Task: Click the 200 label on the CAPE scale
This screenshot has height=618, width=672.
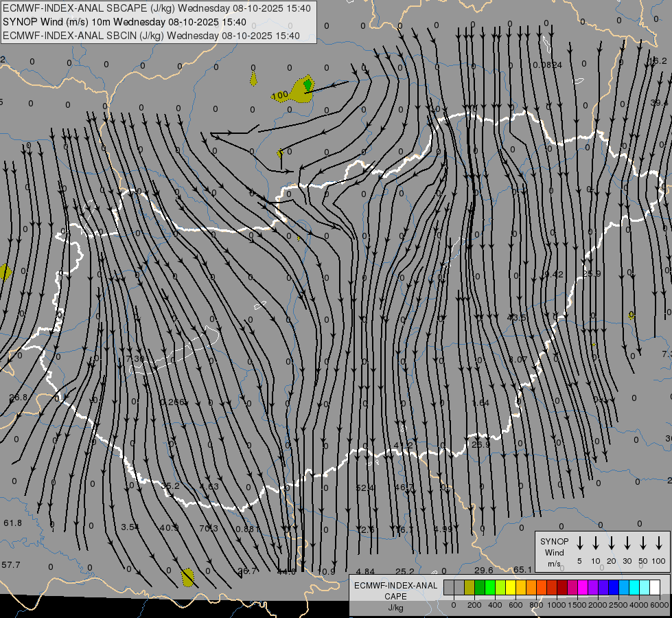Action: click(474, 605)
